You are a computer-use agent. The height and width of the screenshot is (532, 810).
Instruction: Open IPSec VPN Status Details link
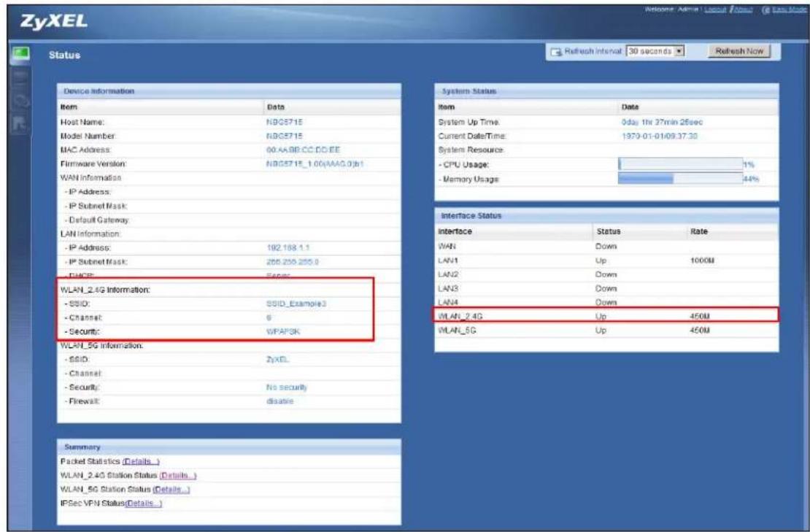tap(144, 503)
